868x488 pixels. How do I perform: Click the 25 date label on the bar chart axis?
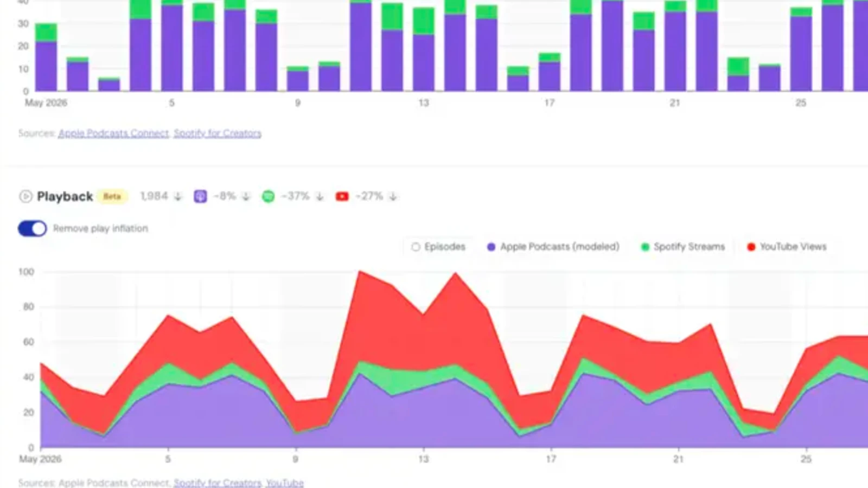(801, 103)
